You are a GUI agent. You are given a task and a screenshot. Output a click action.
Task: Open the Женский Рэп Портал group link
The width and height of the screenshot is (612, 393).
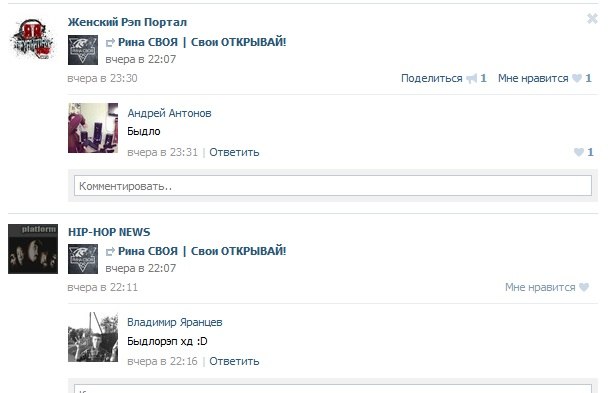[127, 22]
